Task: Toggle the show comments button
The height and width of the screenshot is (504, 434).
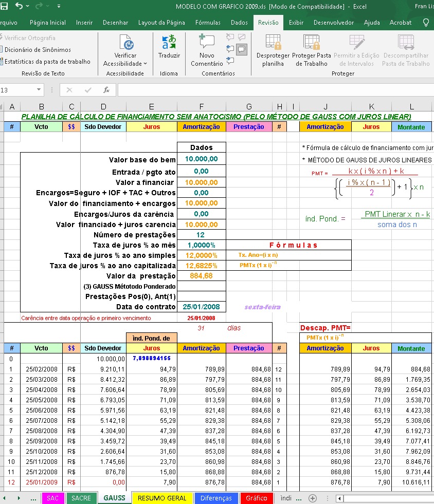Action: pos(241,49)
